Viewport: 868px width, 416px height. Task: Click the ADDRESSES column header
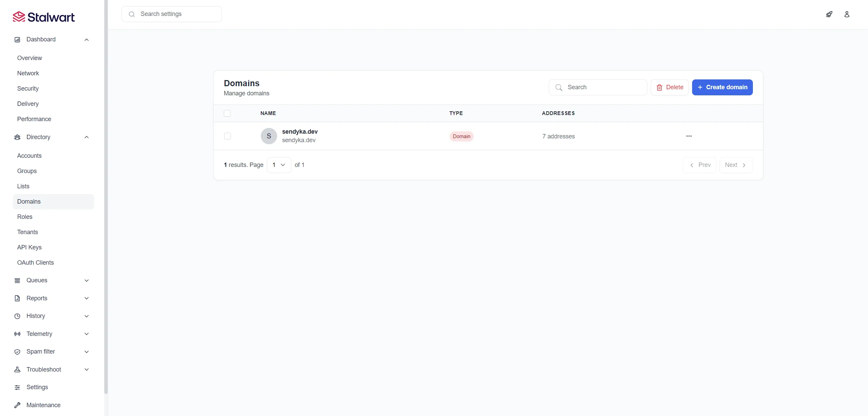pyautogui.click(x=558, y=113)
